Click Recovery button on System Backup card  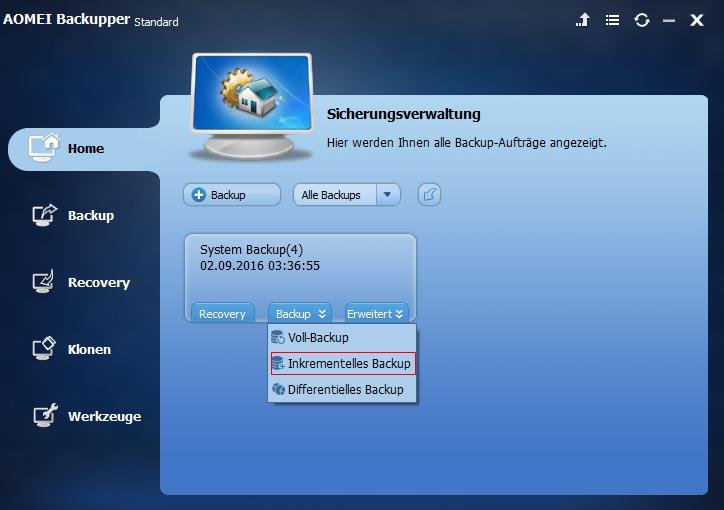[x=222, y=313]
